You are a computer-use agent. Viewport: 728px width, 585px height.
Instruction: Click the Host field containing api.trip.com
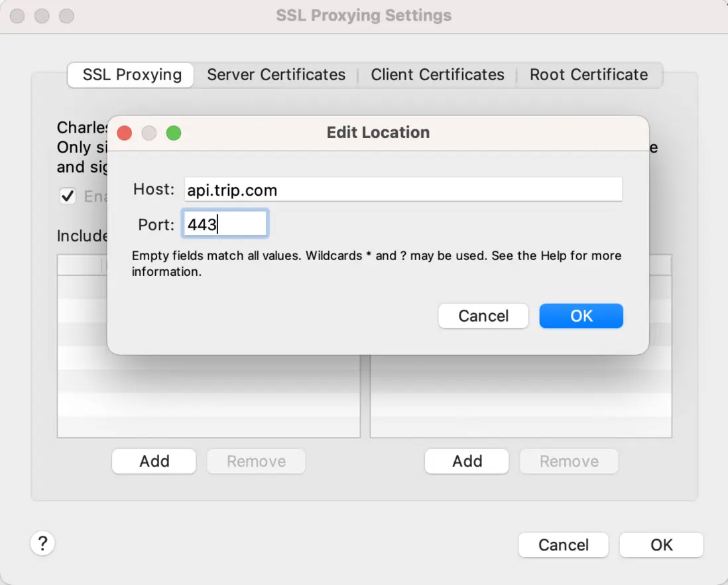coord(403,190)
